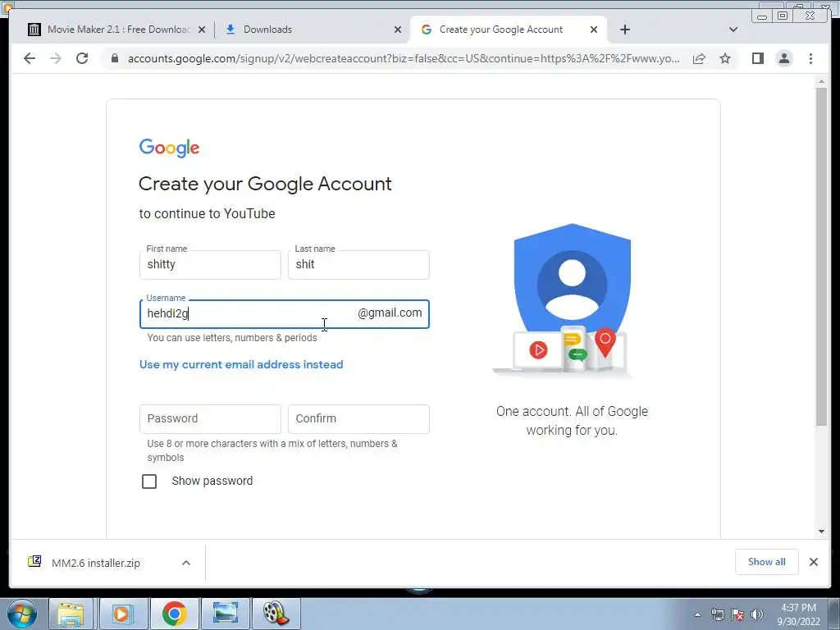Click the URL address bar
Viewport: 840px width, 630px height.
403,58
